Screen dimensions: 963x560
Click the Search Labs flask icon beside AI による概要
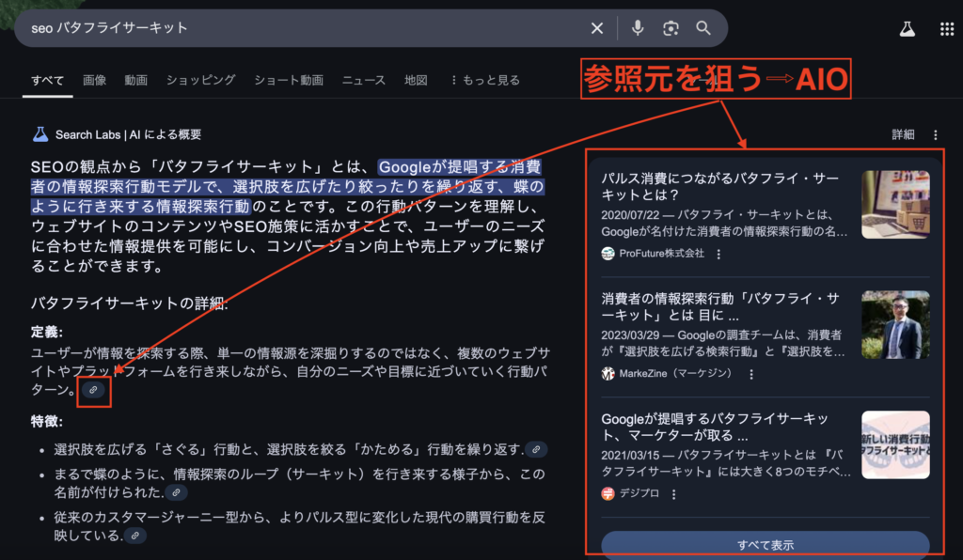[x=40, y=134]
